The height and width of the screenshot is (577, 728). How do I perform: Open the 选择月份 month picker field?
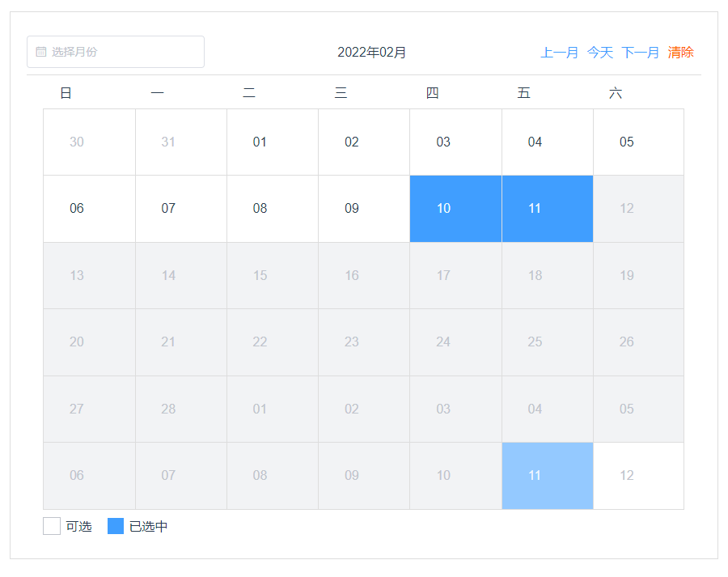(x=116, y=52)
